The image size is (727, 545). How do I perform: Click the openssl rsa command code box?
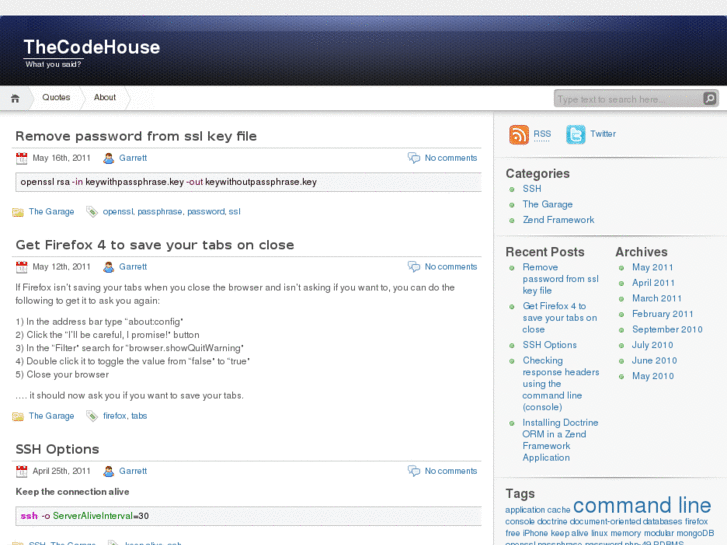pyautogui.click(x=249, y=182)
